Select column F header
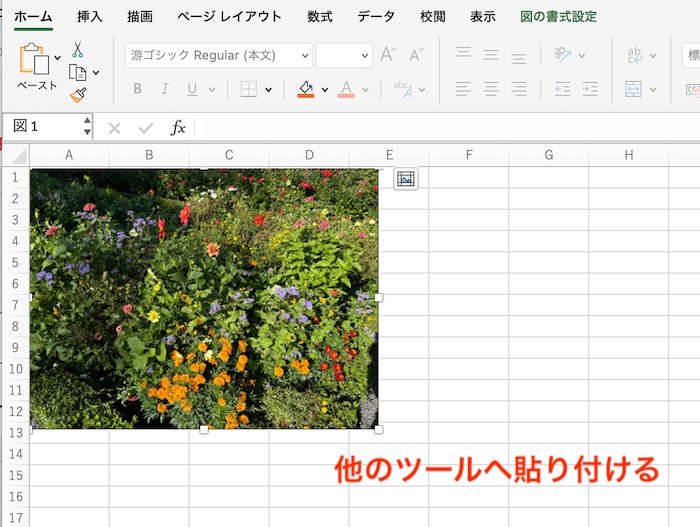Viewport: 700px width, 527px height. 469,155
